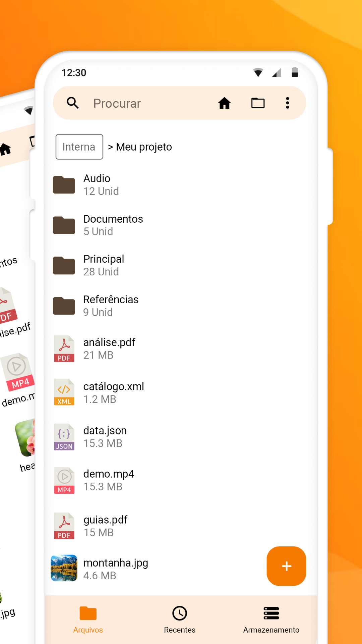Open the Audio folder
Screen dimensions: 362x644
coord(181,185)
